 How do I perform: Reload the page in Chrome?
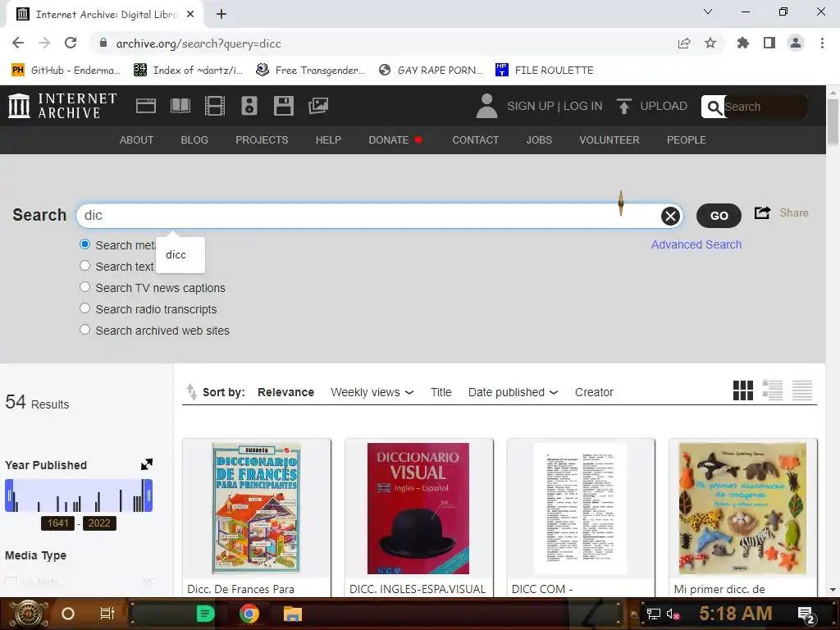pyautogui.click(x=71, y=43)
